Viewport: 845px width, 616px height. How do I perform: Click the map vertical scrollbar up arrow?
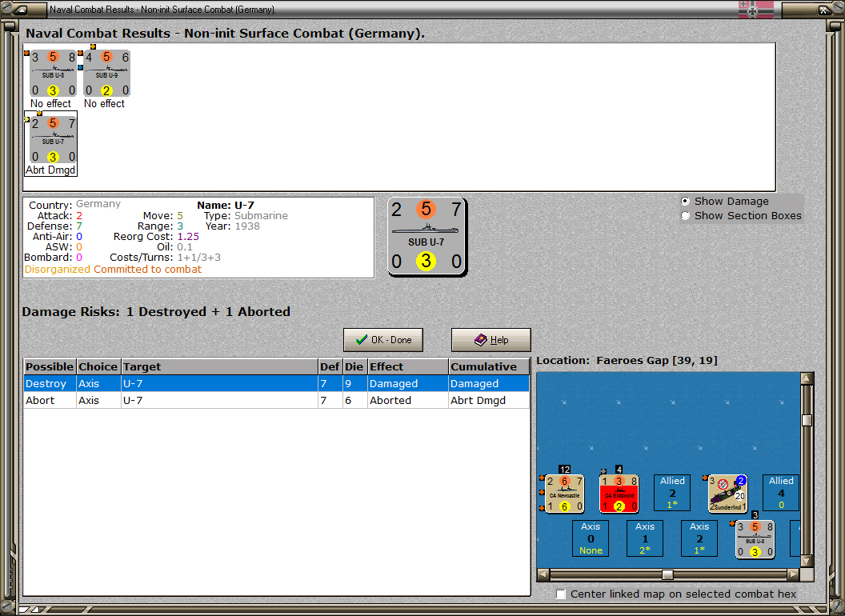807,378
